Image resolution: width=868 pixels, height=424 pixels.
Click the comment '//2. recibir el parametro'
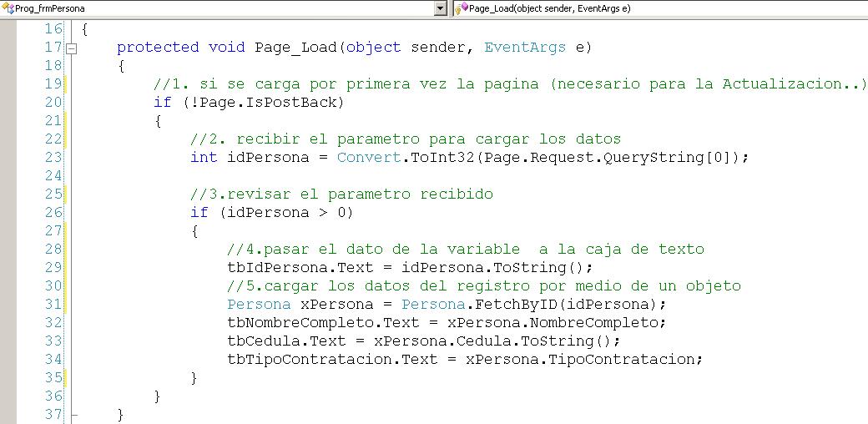(x=306, y=139)
